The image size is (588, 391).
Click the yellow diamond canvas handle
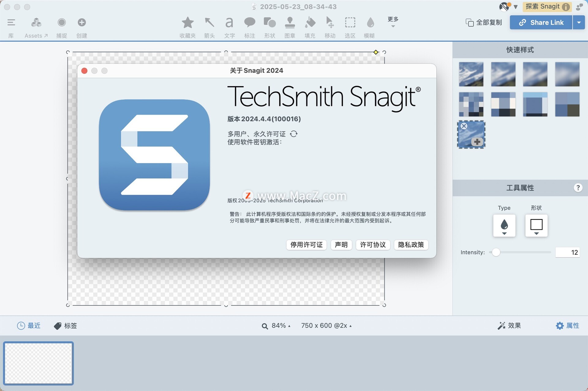[376, 52]
